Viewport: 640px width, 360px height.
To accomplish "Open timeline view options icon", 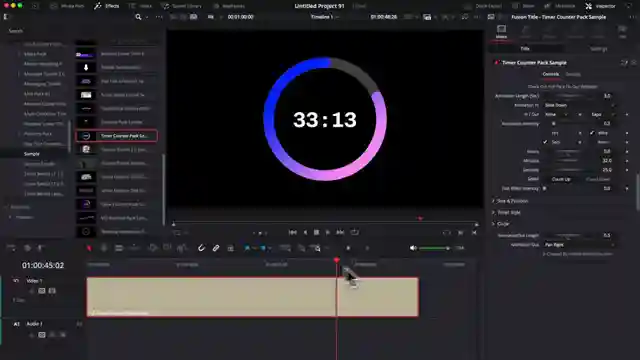I will click(x=11, y=248).
